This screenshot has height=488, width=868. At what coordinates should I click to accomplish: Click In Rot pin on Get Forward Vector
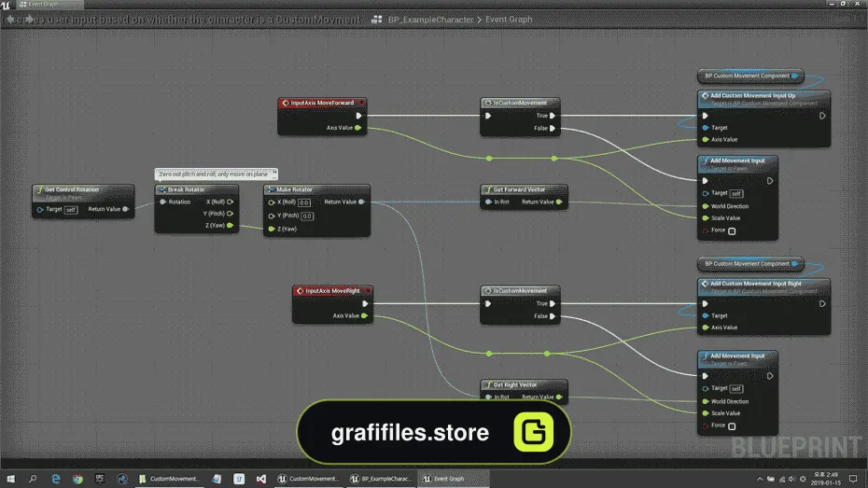[x=488, y=202]
